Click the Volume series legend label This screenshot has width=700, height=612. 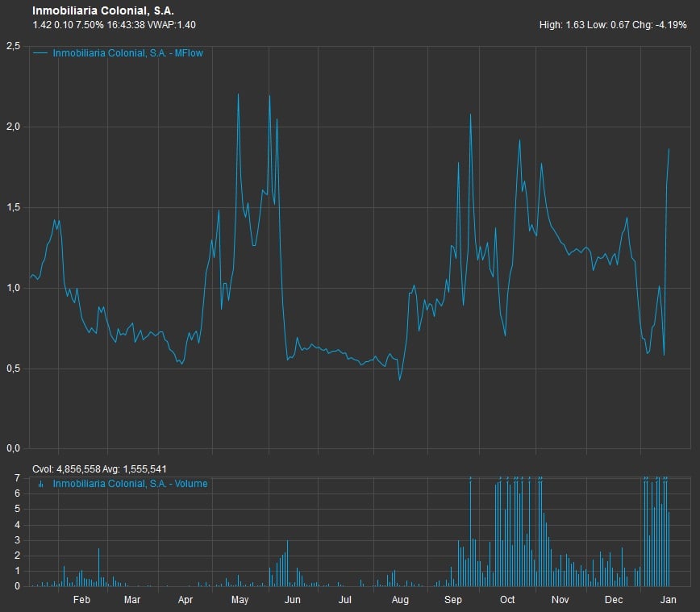(x=130, y=484)
